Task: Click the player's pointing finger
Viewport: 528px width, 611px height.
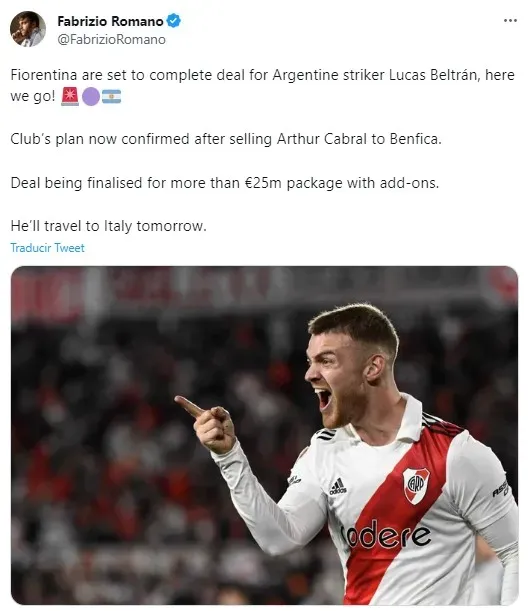Action: [189, 406]
